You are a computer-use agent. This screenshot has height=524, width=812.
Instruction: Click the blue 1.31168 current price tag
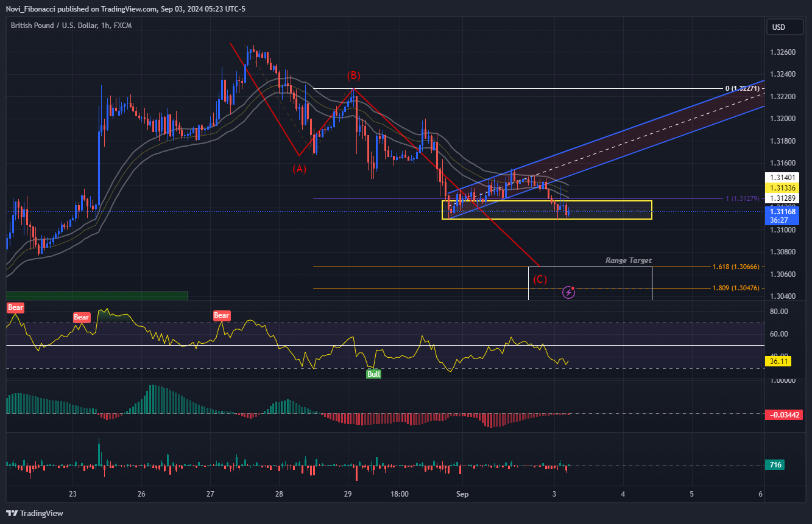[x=782, y=212]
